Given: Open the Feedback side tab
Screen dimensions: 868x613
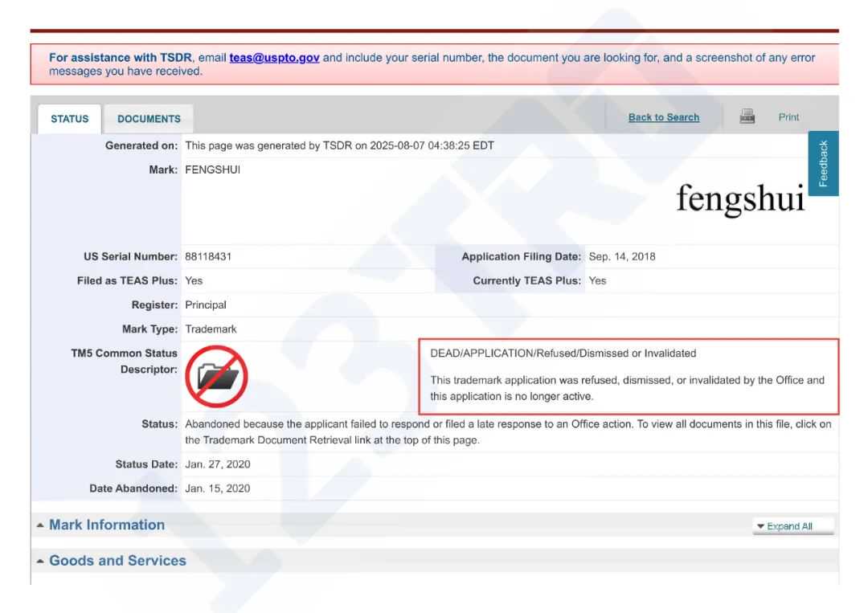Looking at the screenshot, I should point(823,163).
